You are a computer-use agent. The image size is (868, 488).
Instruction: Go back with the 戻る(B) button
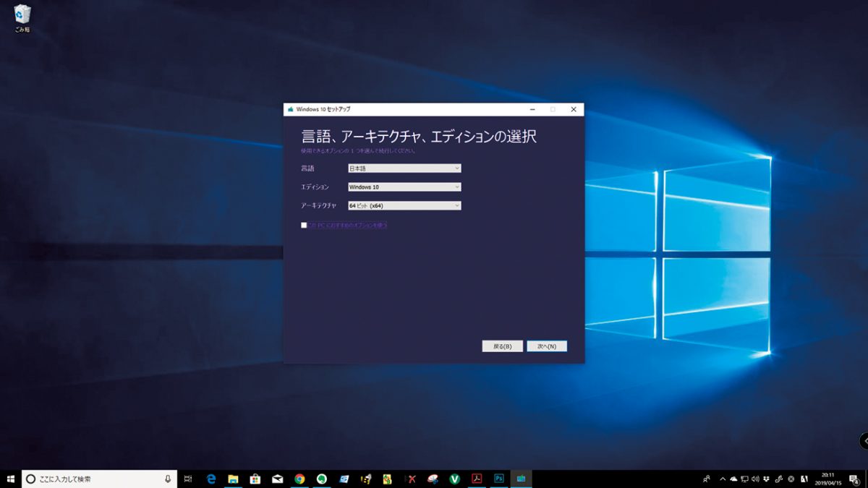click(502, 346)
